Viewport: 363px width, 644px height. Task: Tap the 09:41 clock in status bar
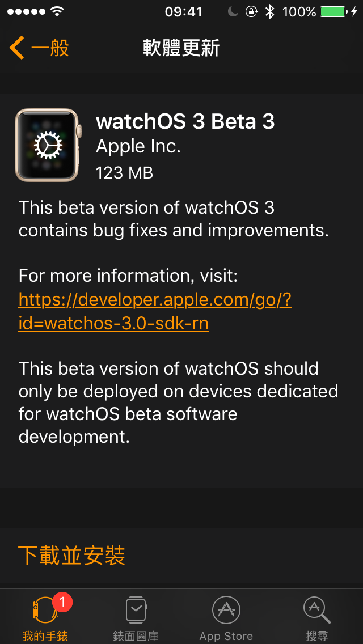pyautogui.click(x=184, y=12)
